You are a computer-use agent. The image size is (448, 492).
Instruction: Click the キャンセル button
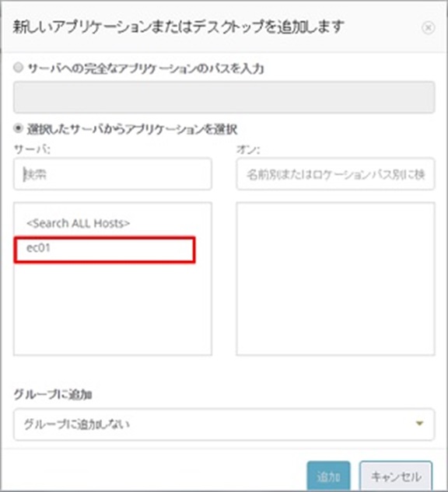pyautogui.click(x=396, y=477)
